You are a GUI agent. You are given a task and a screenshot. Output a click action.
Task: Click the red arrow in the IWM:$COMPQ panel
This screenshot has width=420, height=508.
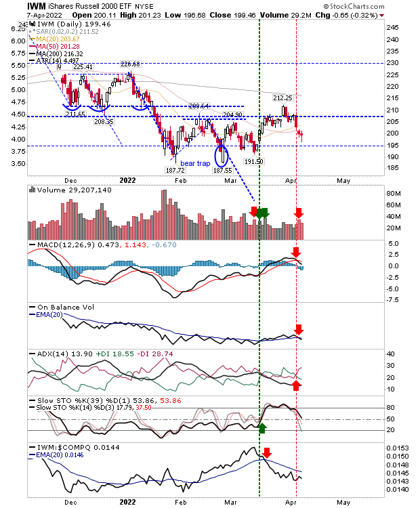pos(267,452)
